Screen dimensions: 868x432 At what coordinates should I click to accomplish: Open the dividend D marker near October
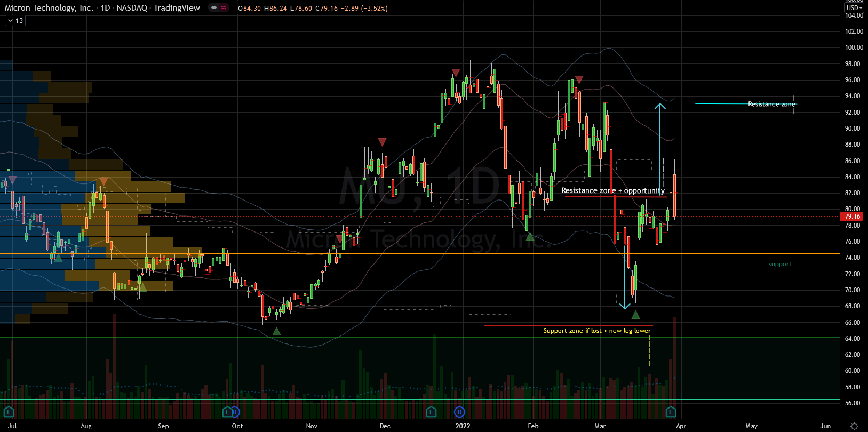235,412
